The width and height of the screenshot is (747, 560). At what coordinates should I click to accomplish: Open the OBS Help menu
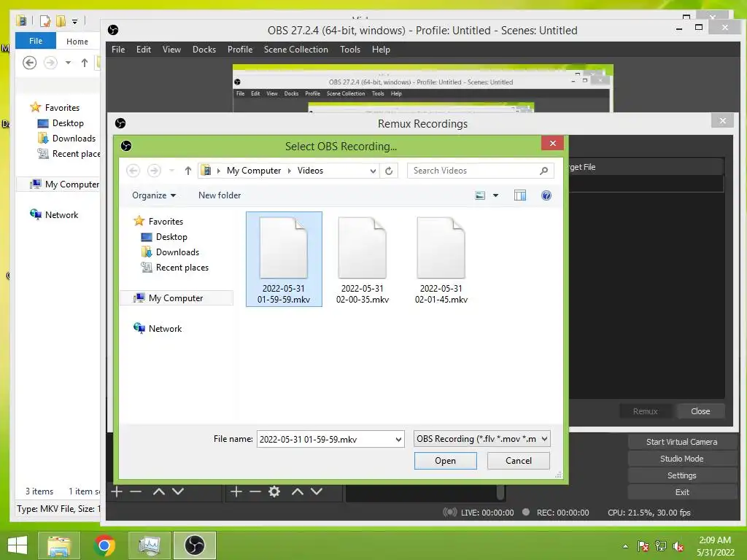click(381, 50)
